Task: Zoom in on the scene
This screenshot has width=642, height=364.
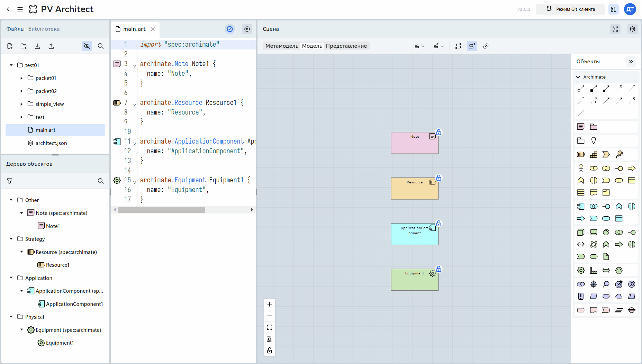Action: click(270, 304)
